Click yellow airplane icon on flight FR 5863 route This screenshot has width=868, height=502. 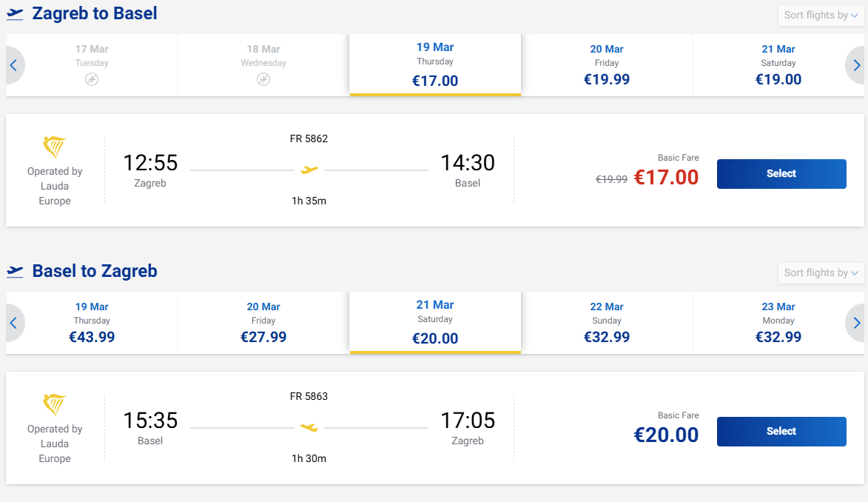[x=309, y=428]
